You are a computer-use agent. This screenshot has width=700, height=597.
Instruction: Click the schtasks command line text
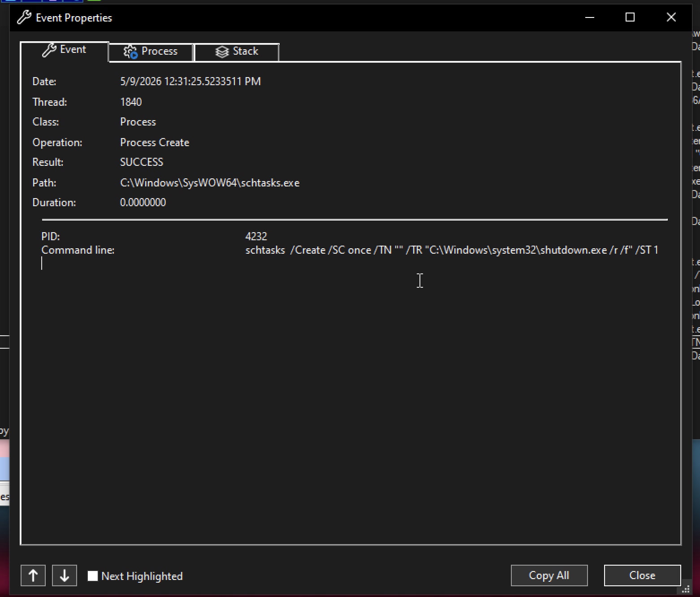452,250
